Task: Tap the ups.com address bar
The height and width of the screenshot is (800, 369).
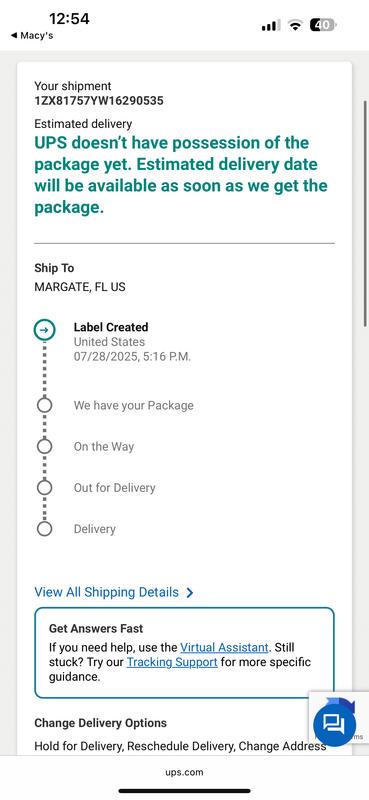Action: (x=184, y=772)
